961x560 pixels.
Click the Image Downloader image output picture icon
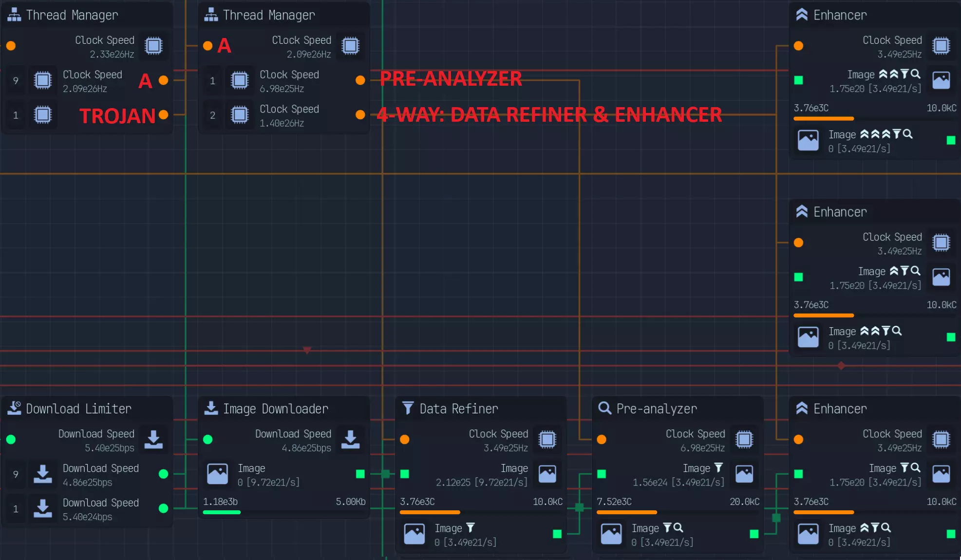(217, 474)
